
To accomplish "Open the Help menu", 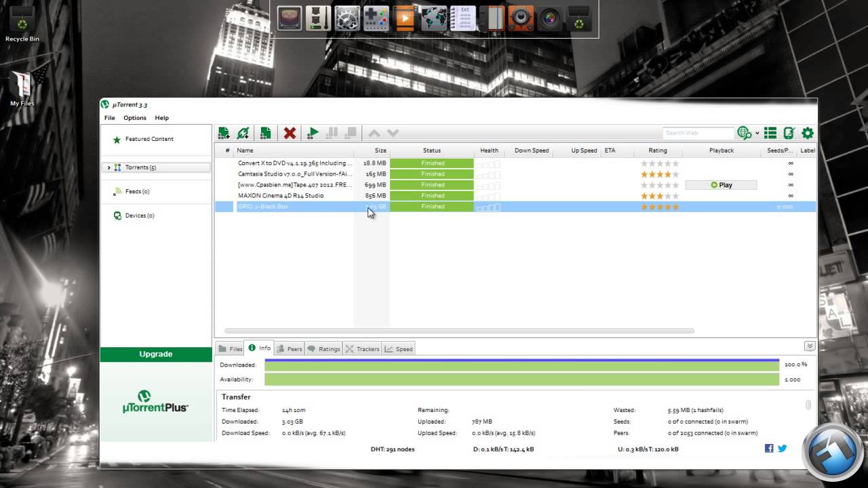I will [x=161, y=118].
